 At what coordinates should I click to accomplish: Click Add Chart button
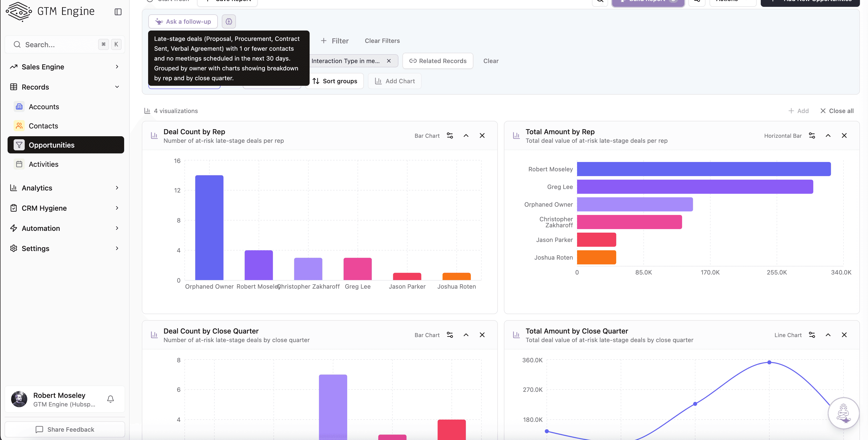click(x=395, y=81)
